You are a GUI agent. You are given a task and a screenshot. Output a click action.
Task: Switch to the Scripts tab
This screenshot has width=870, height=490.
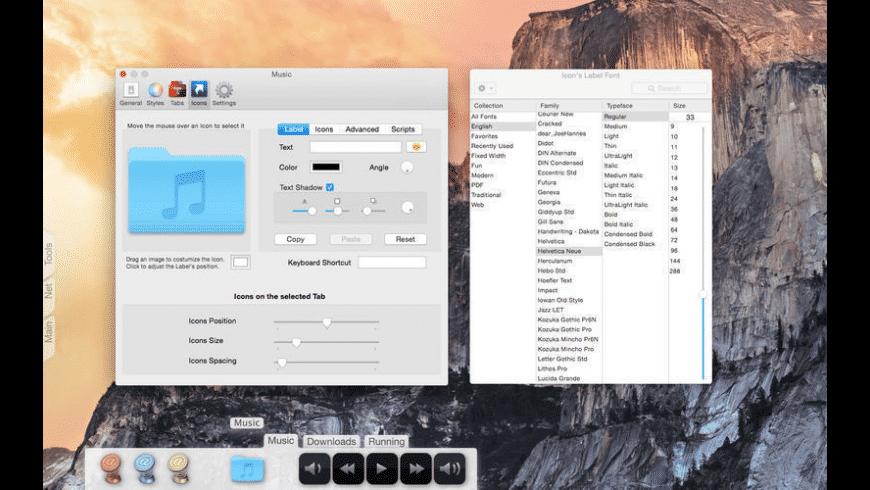click(403, 129)
